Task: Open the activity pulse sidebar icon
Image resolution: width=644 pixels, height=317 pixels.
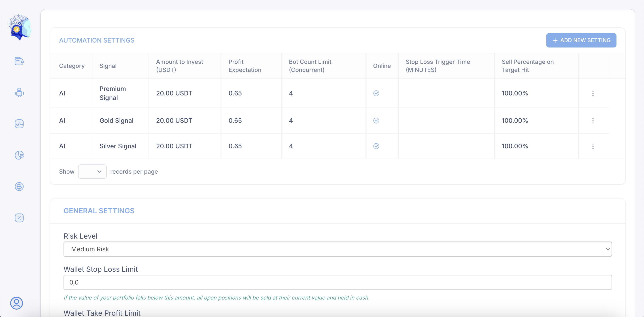Action: (19, 124)
